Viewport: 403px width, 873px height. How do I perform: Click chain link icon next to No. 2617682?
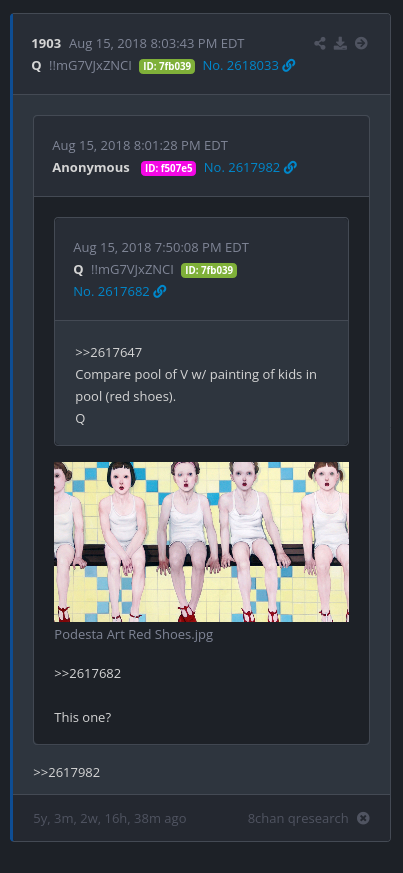click(x=160, y=291)
